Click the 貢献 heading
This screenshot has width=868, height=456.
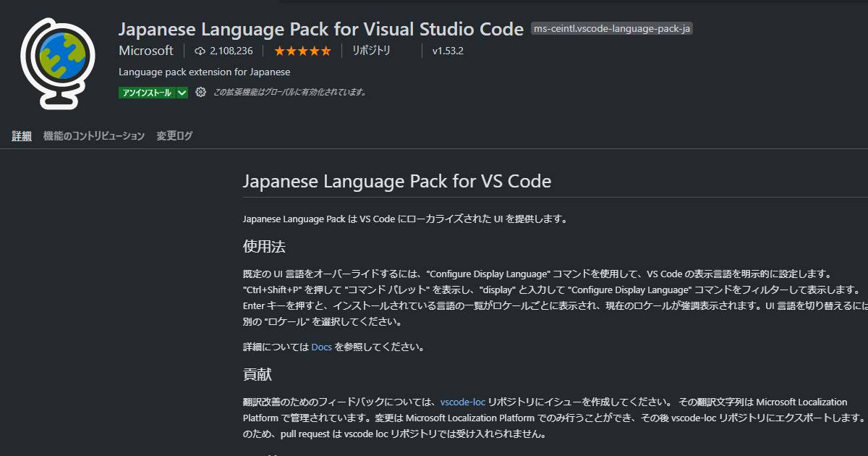pos(257,375)
